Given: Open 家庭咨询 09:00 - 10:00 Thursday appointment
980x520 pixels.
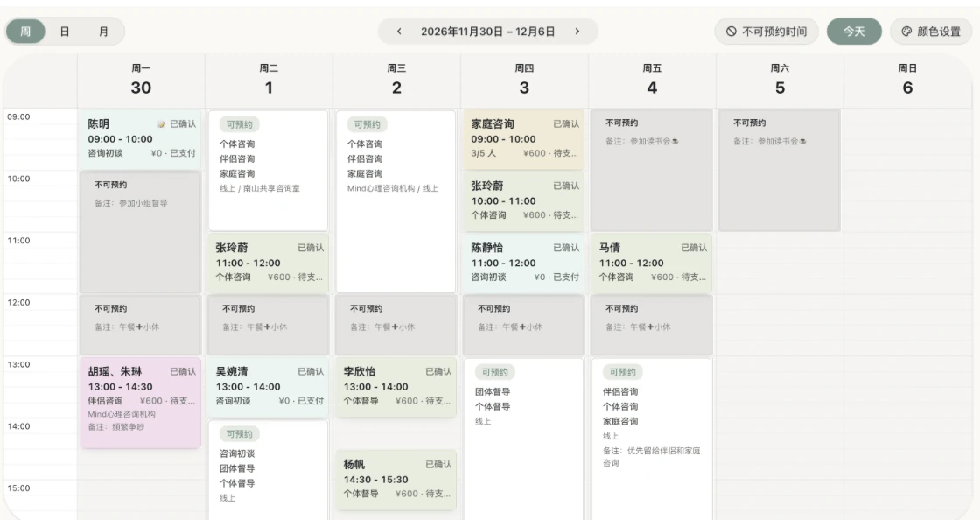Looking at the screenshot, I should 524,138.
